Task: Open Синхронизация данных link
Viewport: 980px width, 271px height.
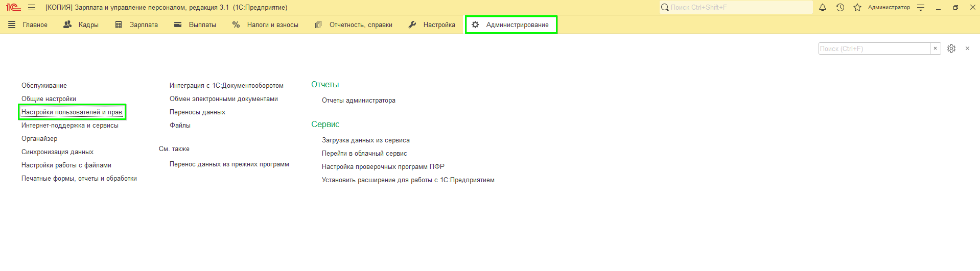Action: pyautogui.click(x=57, y=152)
